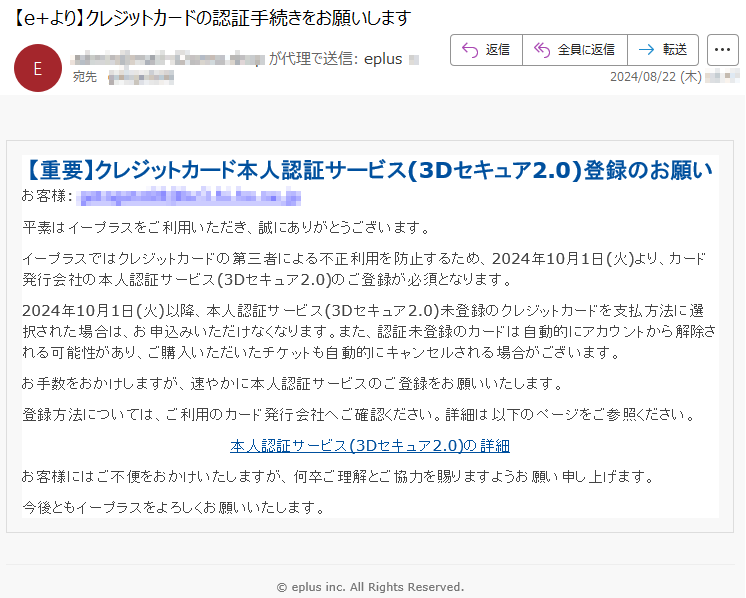Click the Forward (転送) button

[x=663, y=49]
